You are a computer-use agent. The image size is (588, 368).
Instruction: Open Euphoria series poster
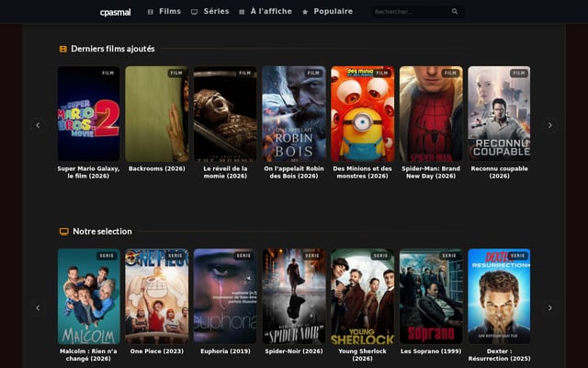point(225,296)
